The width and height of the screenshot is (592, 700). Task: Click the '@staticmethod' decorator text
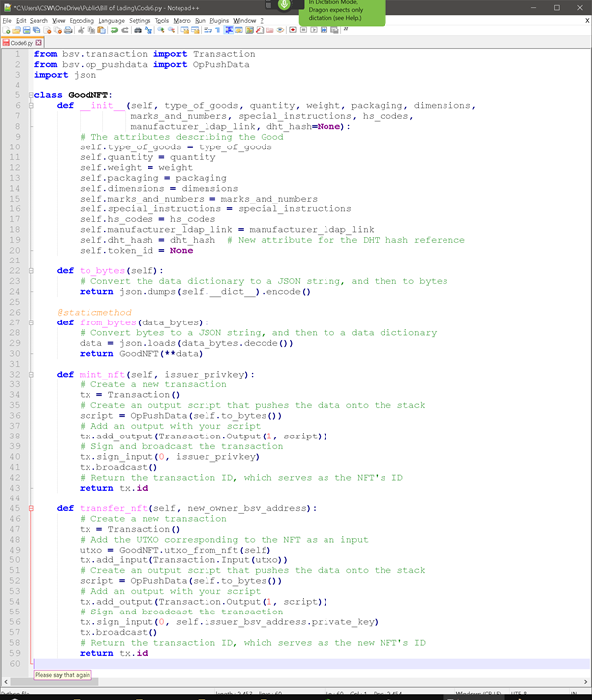point(94,312)
